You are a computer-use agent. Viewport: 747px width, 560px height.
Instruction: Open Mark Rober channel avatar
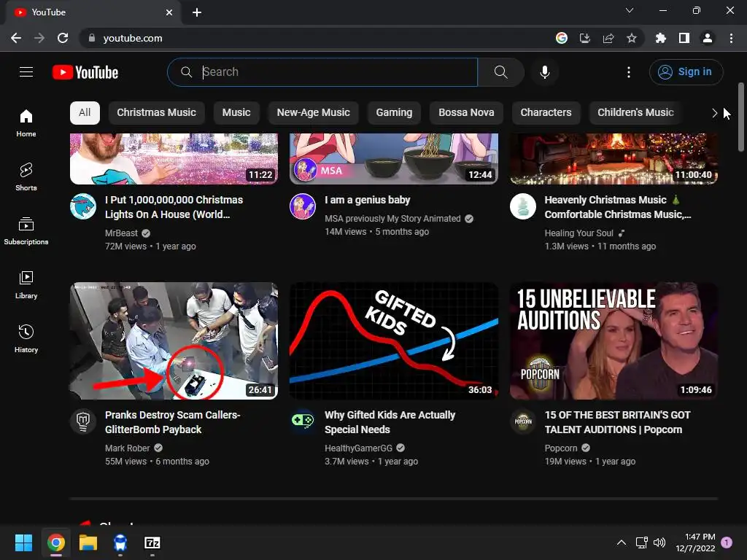click(83, 421)
